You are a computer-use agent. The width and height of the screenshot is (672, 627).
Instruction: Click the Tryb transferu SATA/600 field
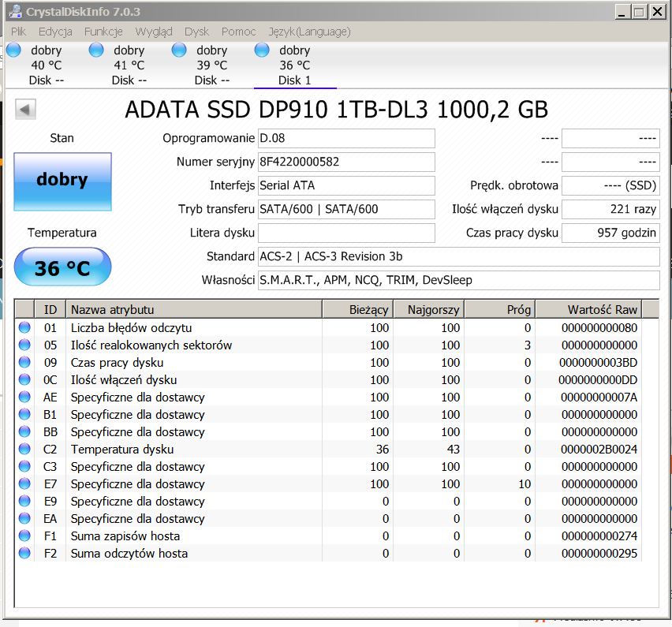pos(346,209)
